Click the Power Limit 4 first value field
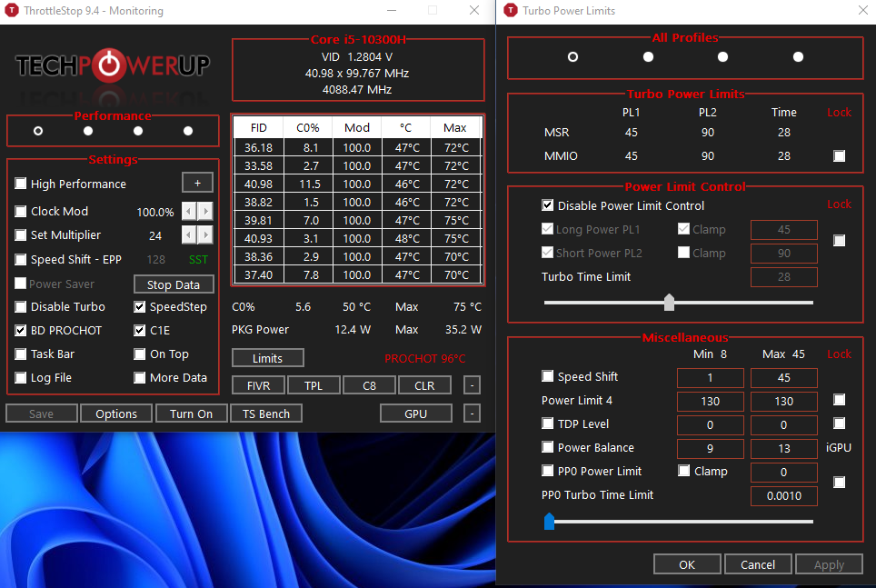The height and width of the screenshot is (588, 876). pos(710,402)
